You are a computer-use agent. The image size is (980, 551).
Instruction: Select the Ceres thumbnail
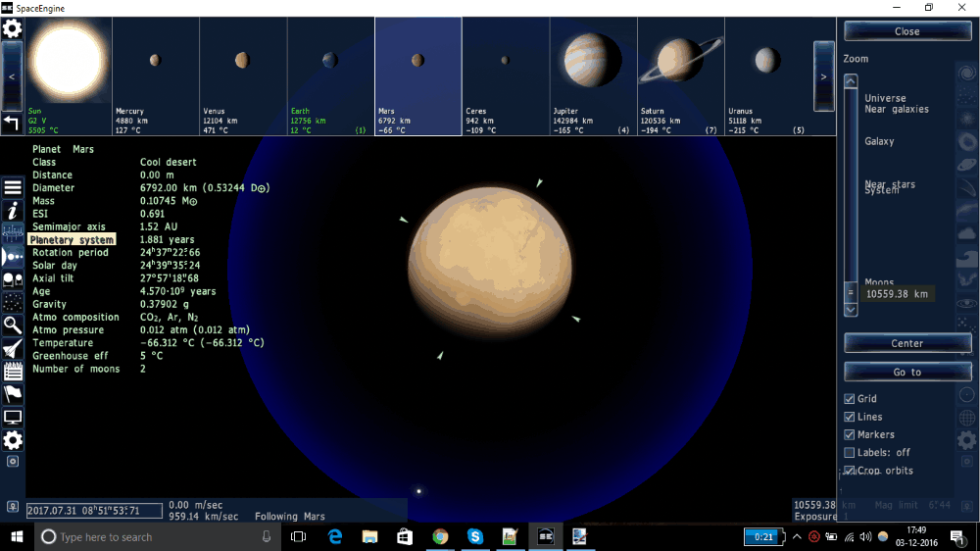506,76
